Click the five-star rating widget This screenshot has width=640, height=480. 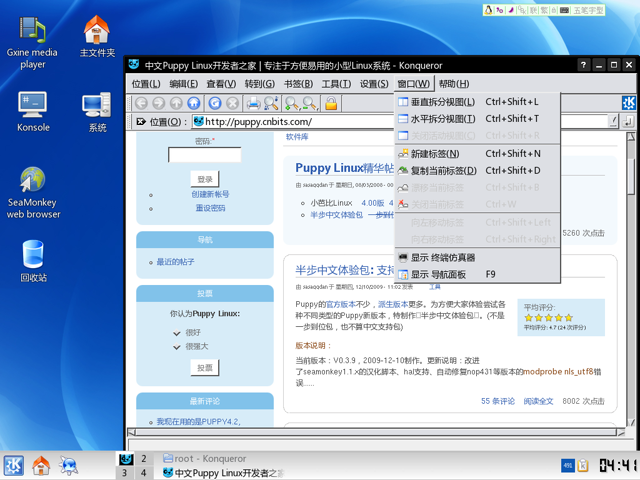[x=548, y=318]
